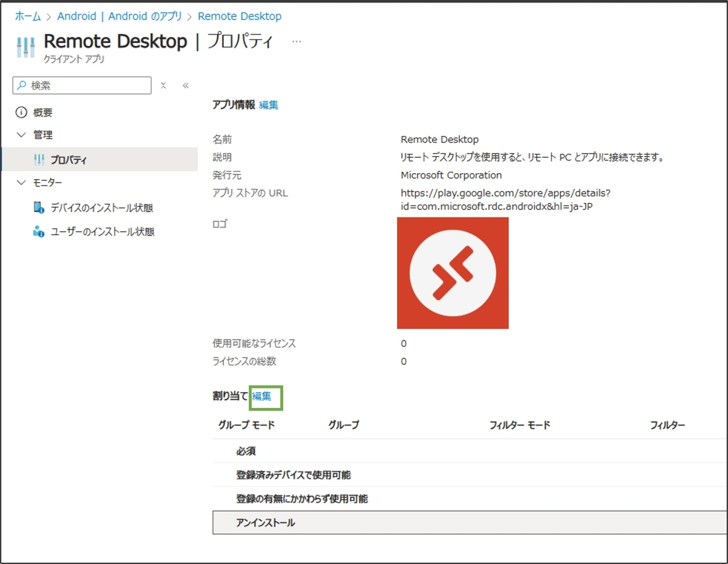The image size is (728, 564).
Task: Click the Remote Desktop breadcrumb link
Action: [x=240, y=16]
